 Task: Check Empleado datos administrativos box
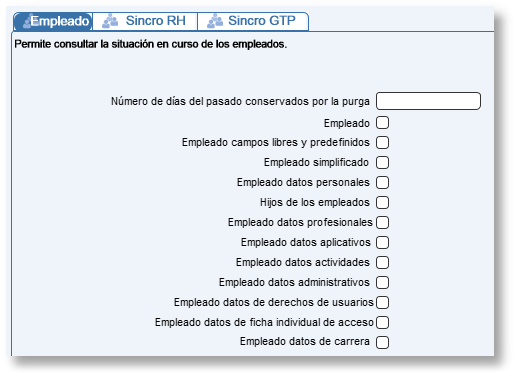coord(382,282)
